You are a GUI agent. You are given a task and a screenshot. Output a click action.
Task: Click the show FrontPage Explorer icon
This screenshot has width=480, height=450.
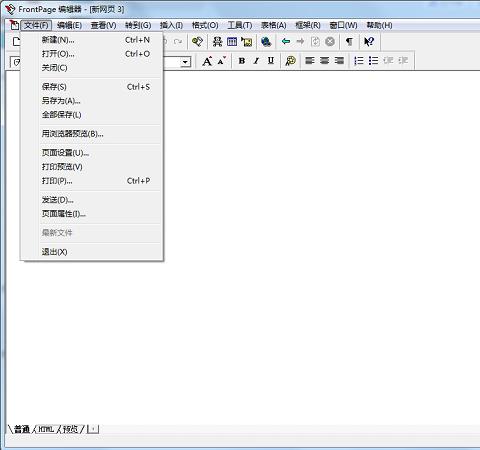197,42
